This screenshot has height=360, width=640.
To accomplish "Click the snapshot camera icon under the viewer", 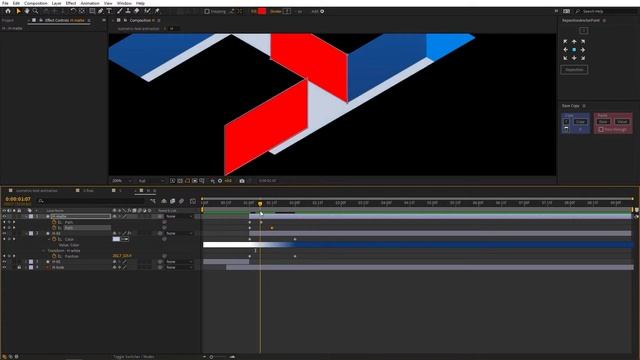I will point(242,180).
